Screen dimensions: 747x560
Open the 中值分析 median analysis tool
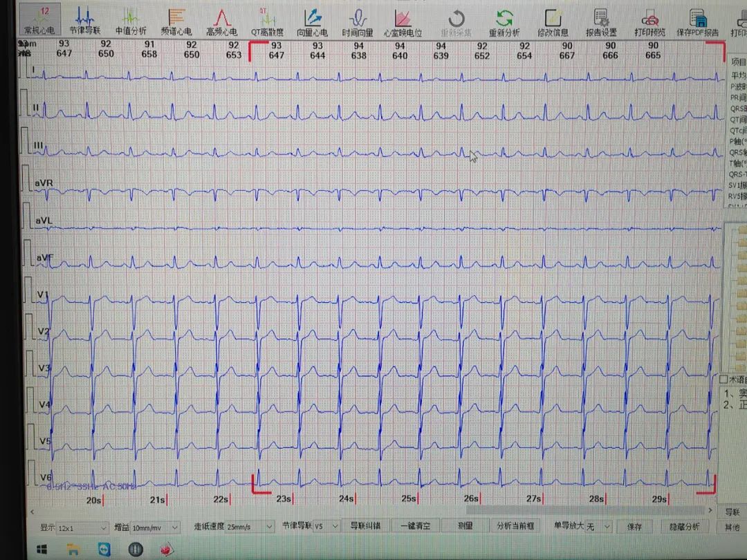click(131, 21)
